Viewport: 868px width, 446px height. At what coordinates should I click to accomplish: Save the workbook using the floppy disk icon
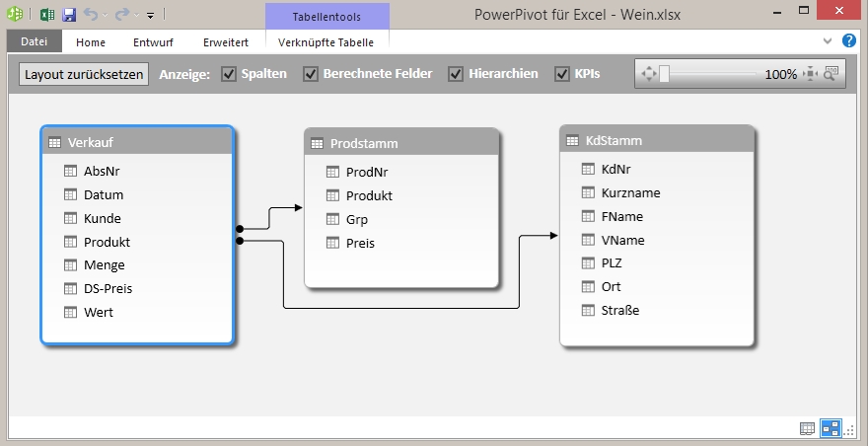[69, 15]
